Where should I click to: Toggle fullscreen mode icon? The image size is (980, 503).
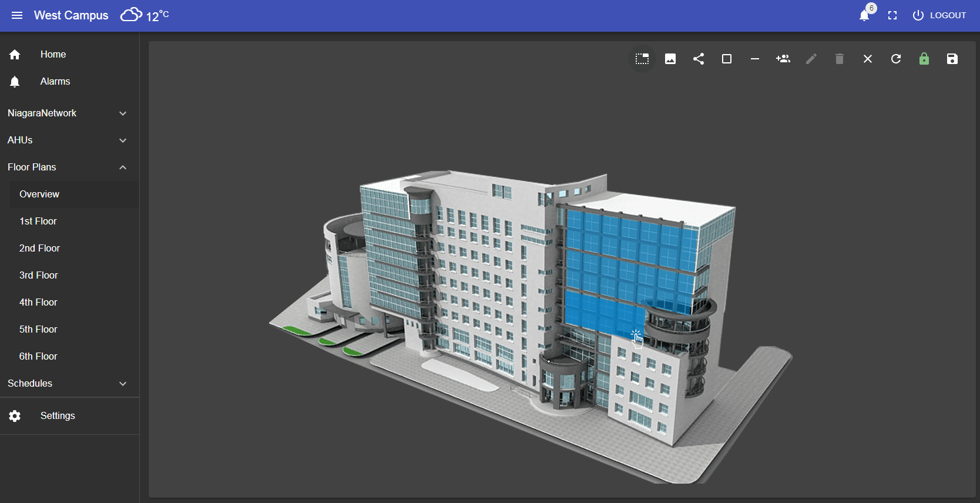pyautogui.click(x=892, y=15)
